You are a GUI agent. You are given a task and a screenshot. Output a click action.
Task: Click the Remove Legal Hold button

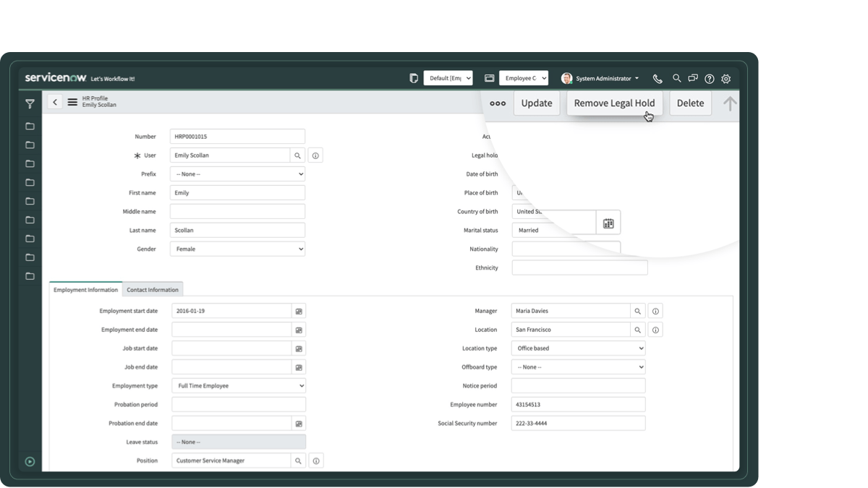pos(614,103)
